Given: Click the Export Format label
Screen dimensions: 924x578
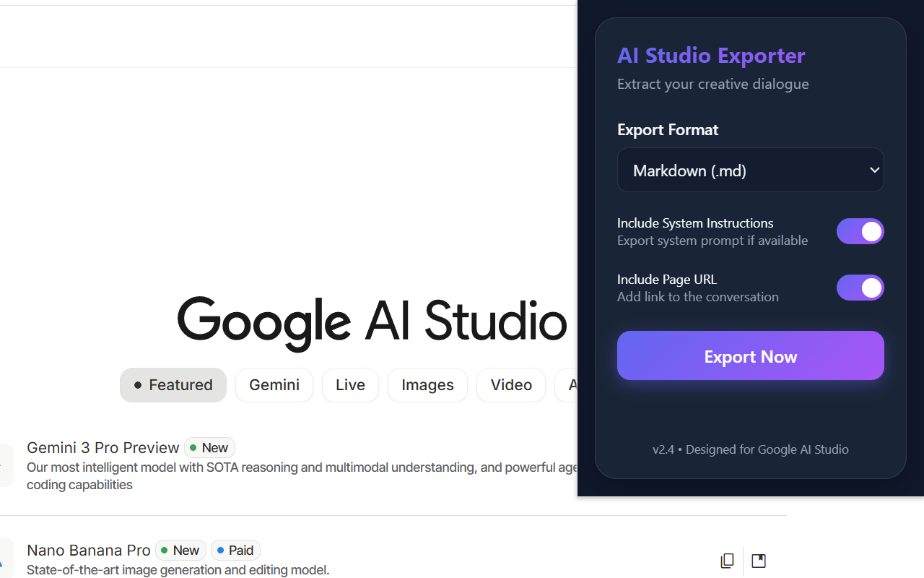Looking at the screenshot, I should pos(668,129).
